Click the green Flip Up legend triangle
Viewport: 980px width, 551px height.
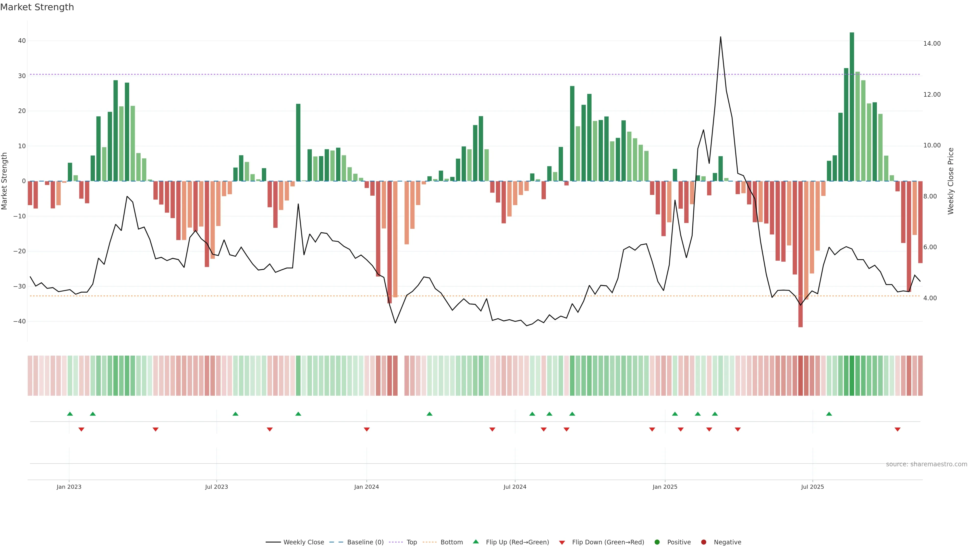pyautogui.click(x=475, y=542)
